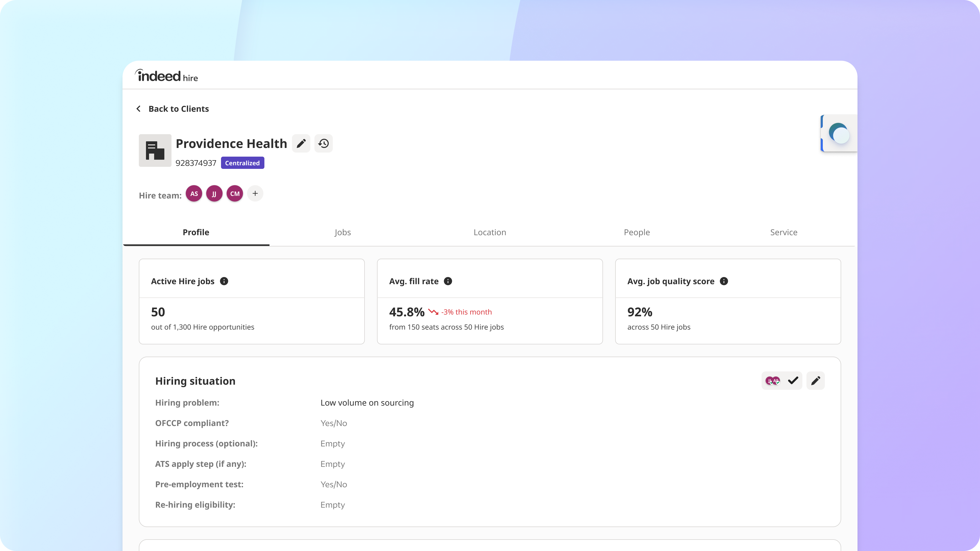
Task: Click the Indeed Hire logo
Action: [x=166, y=76]
